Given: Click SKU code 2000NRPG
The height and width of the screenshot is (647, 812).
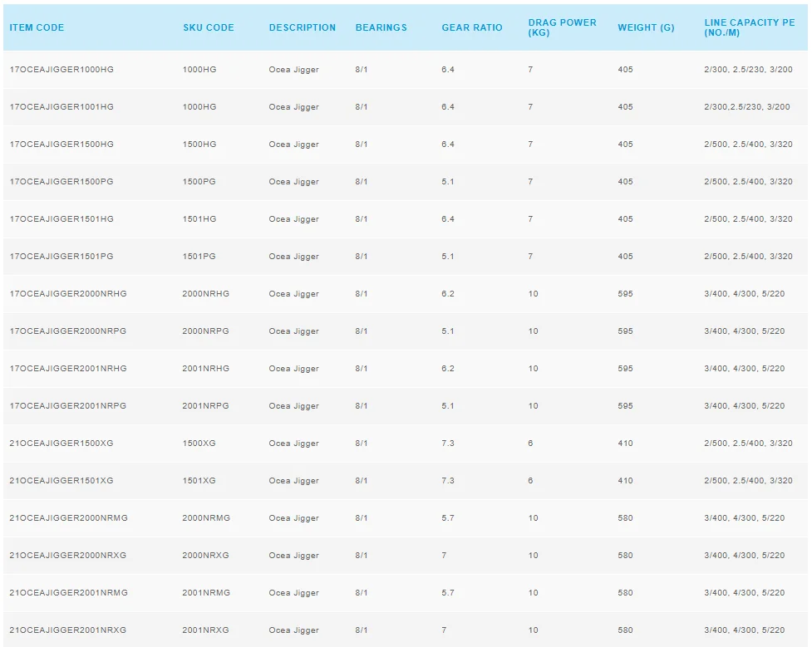Looking at the screenshot, I should pyautogui.click(x=205, y=331).
